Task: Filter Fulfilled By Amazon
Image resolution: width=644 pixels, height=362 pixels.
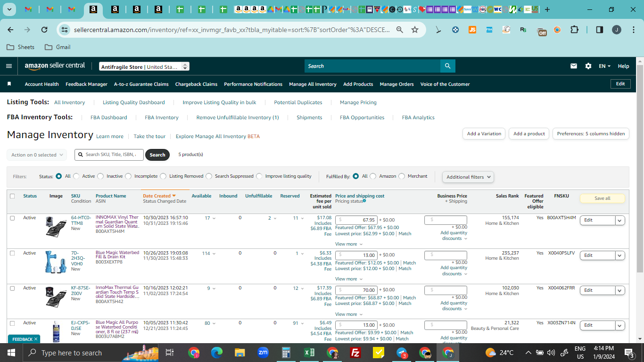Action: click(x=373, y=176)
